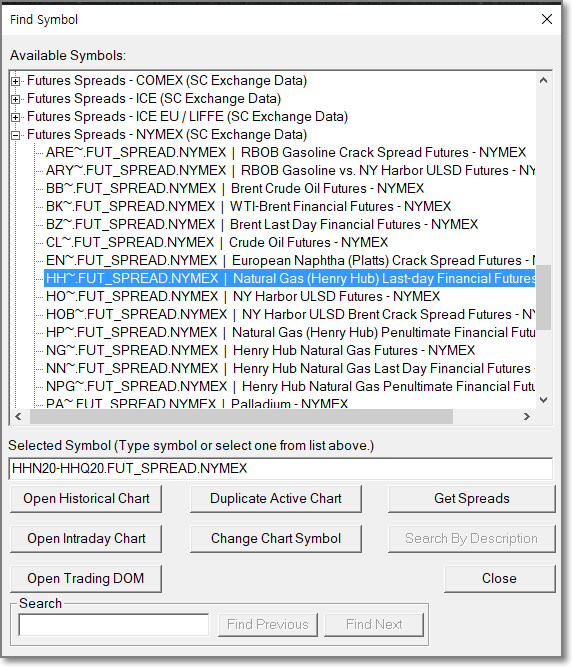The height and width of the screenshot is (667, 572).
Task: Select ARY~.FUT_SPREAD.NYMEX RBOB vs. NY Harbor ULSD
Action: (290, 170)
